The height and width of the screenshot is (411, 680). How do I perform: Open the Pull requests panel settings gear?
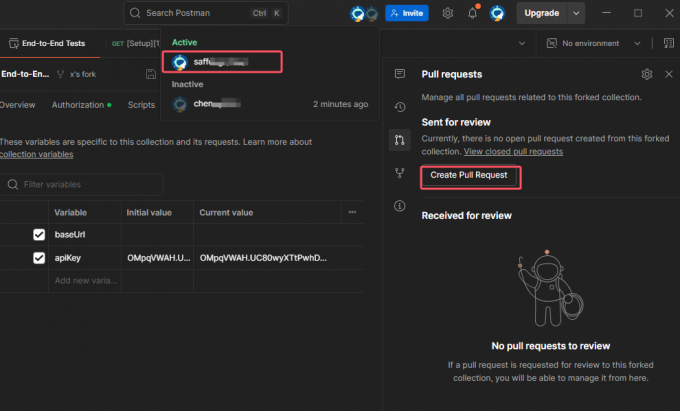(x=647, y=74)
